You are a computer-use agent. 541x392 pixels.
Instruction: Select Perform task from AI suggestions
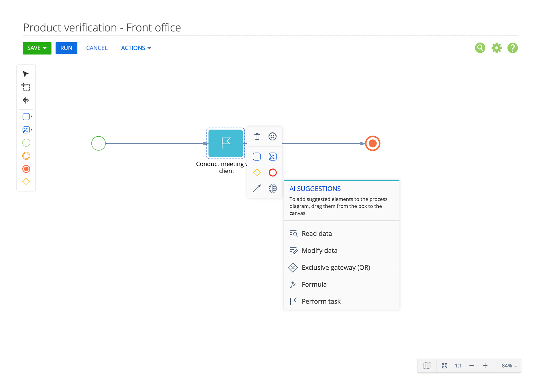tap(321, 301)
